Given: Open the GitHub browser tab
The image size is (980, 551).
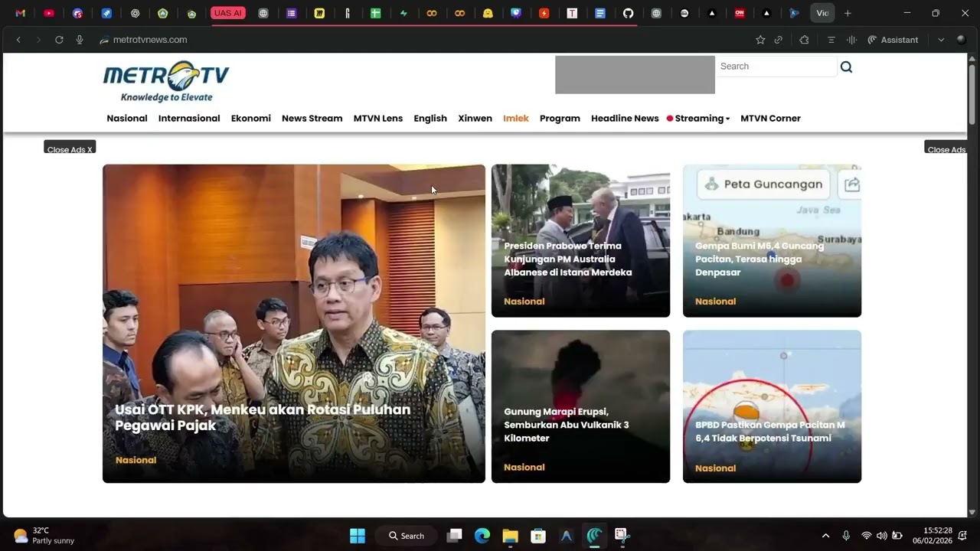Looking at the screenshot, I should (629, 13).
